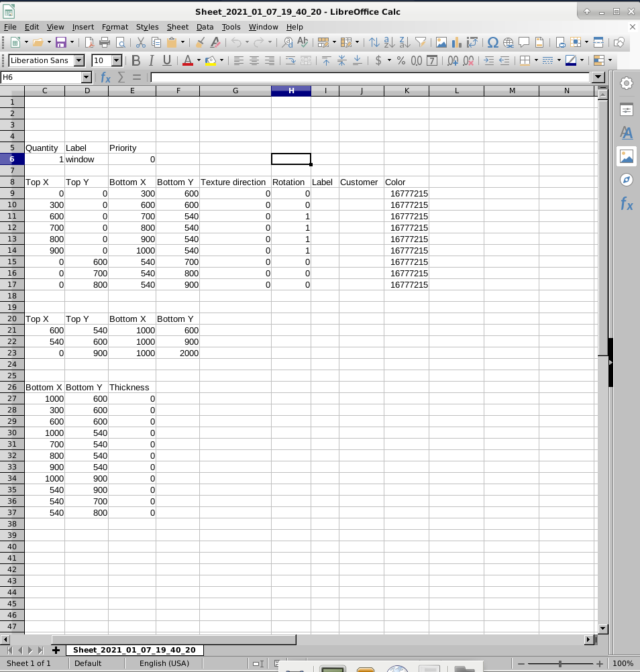Copy selection with the Copy icon
640x672 pixels.
pyautogui.click(x=156, y=42)
